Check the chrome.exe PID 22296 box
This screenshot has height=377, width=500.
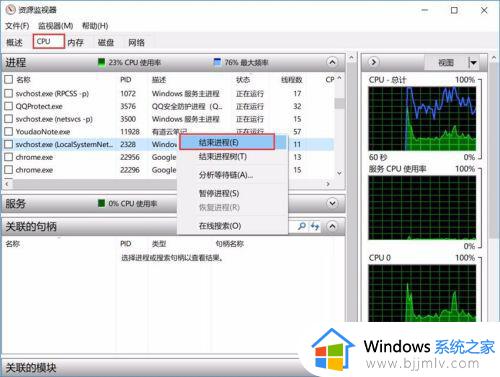coord(9,169)
